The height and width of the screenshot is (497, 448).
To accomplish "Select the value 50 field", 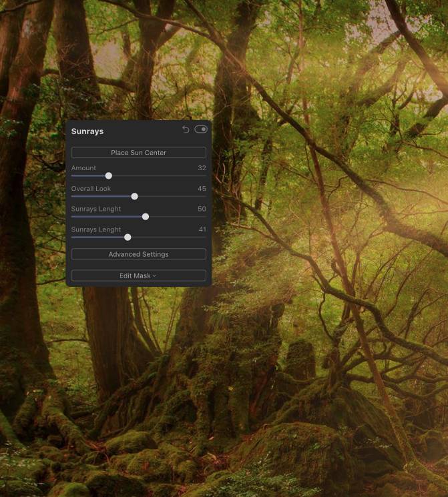I will pyautogui.click(x=202, y=209).
